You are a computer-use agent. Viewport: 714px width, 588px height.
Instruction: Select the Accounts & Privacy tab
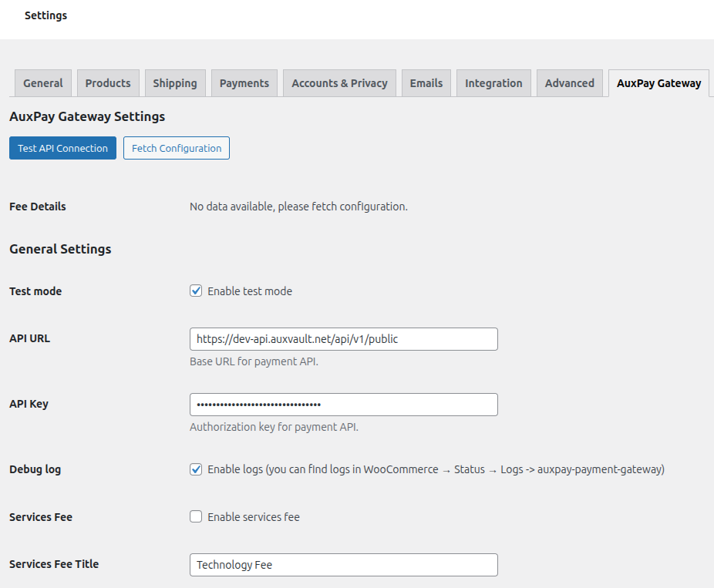[x=339, y=82]
